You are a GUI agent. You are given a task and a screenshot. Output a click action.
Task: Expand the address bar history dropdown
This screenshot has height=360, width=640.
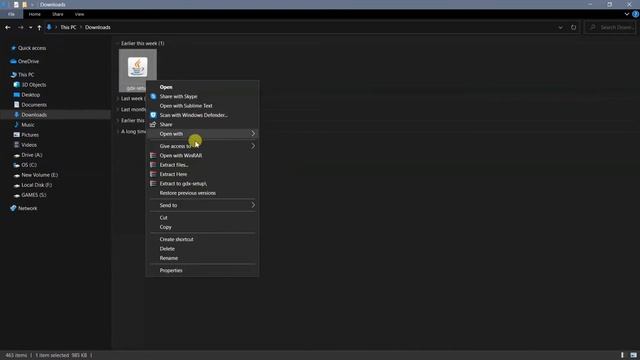coord(560,27)
